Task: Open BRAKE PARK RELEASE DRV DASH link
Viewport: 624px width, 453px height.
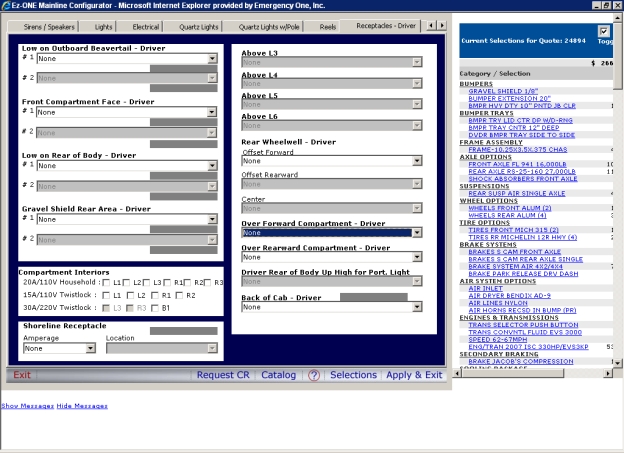Action: 523,274
